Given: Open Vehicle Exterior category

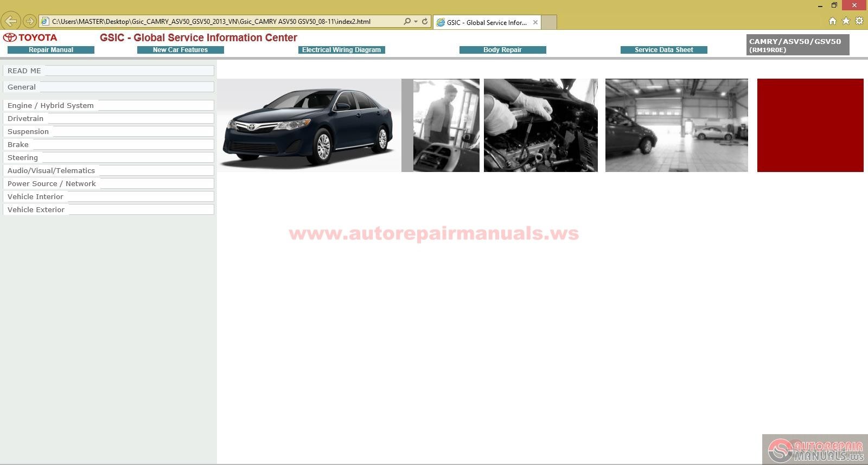Looking at the screenshot, I should pyautogui.click(x=108, y=209).
